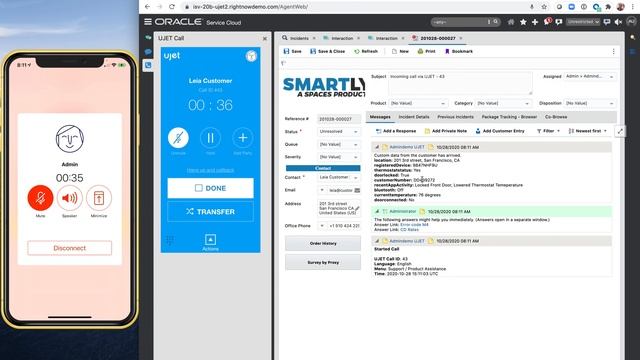Tap Disconnect on the phone
The height and width of the screenshot is (360, 640).
tap(69, 248)
